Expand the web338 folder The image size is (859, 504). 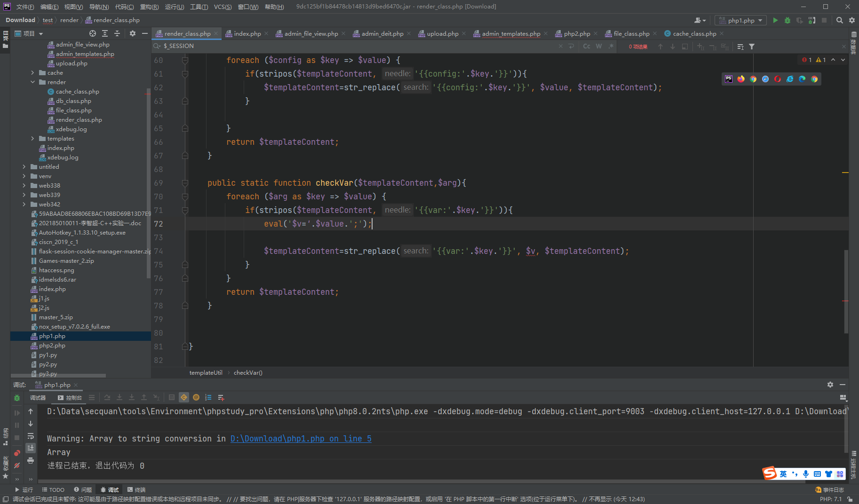click(24, 186)
